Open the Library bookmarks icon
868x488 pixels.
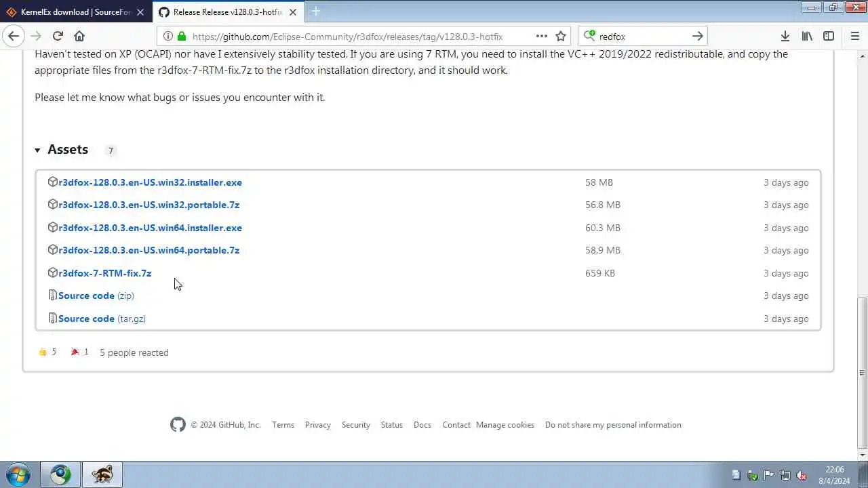tap(807, 37)
